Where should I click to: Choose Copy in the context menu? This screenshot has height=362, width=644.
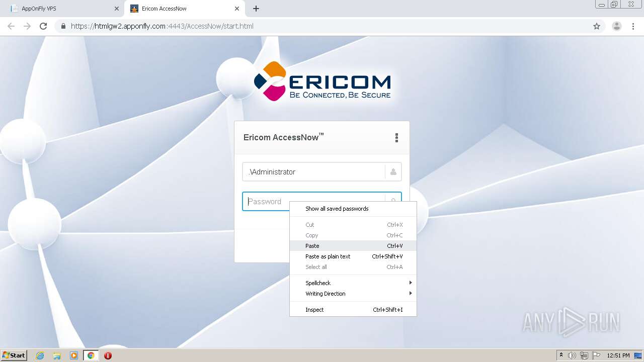353,235
